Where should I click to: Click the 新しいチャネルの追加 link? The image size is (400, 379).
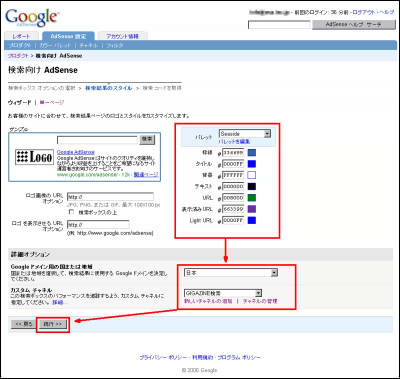tap(208, 301)
